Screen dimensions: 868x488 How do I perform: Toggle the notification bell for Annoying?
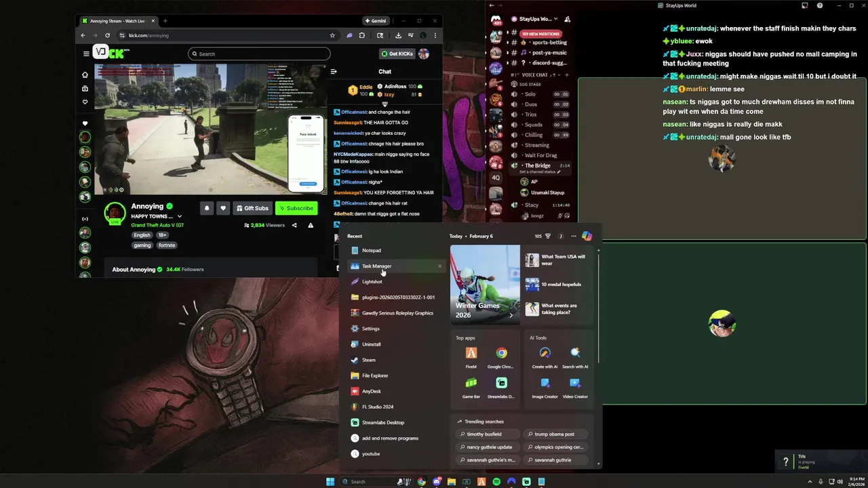(207, 208)
